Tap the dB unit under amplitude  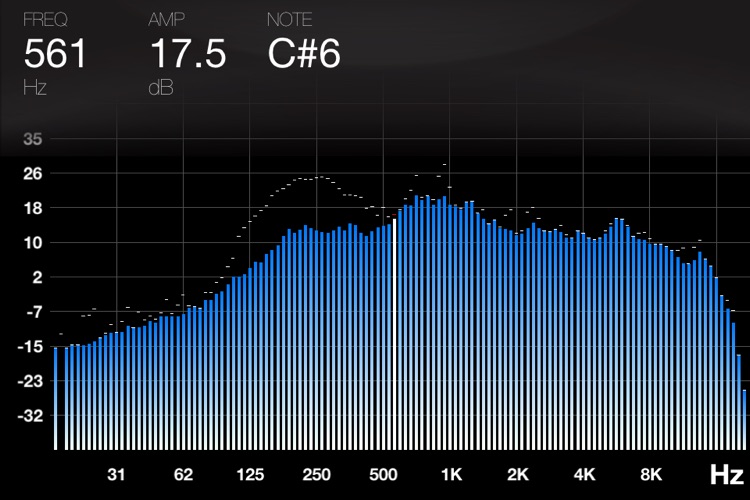point(161,88)
